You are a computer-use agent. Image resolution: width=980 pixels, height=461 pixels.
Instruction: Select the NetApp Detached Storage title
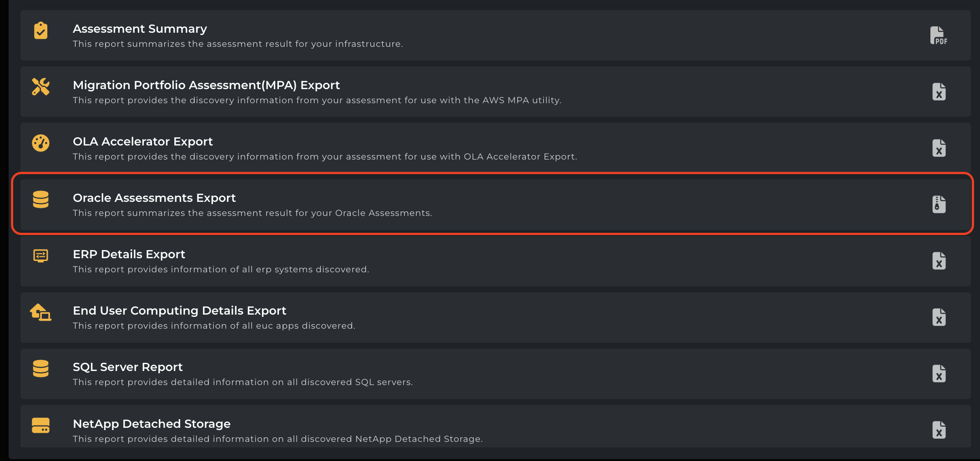(x=152, y=424)
